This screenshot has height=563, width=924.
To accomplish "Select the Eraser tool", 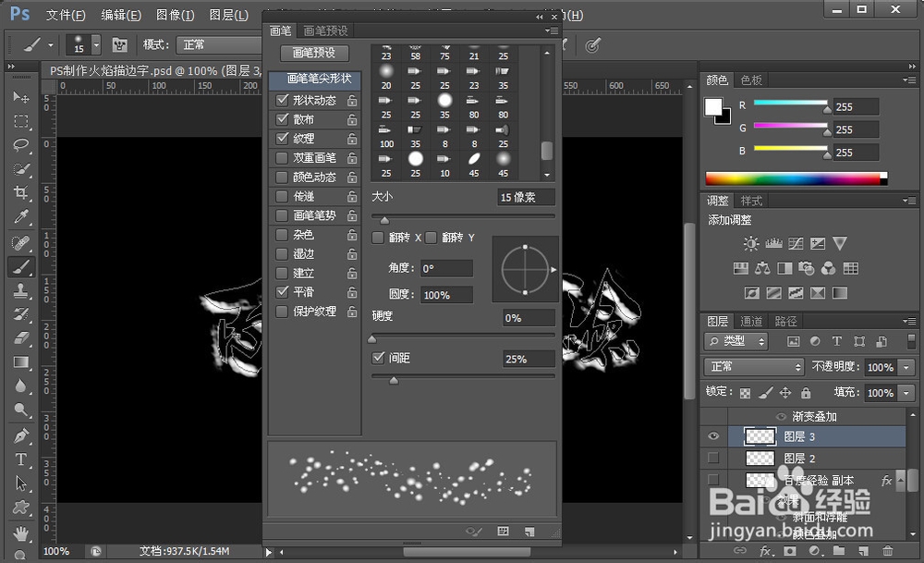I will (21, 338).
